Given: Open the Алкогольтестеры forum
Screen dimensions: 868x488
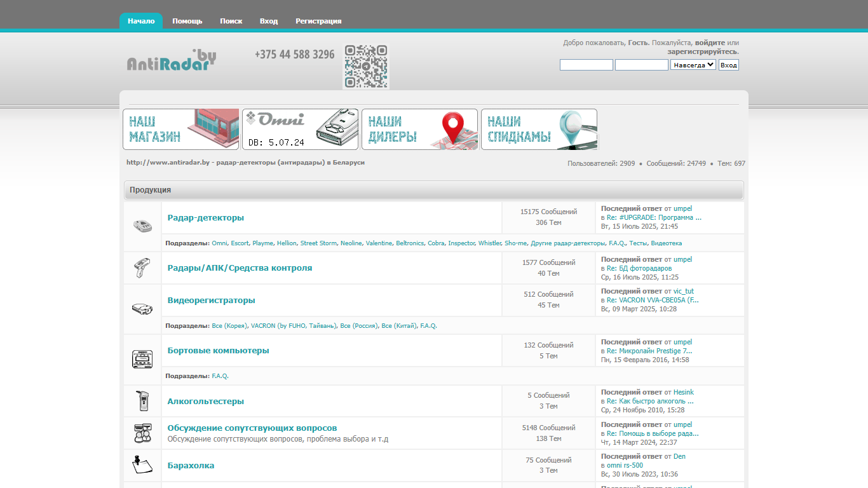Looking at the screenshot, I should (x=206, y=401).
